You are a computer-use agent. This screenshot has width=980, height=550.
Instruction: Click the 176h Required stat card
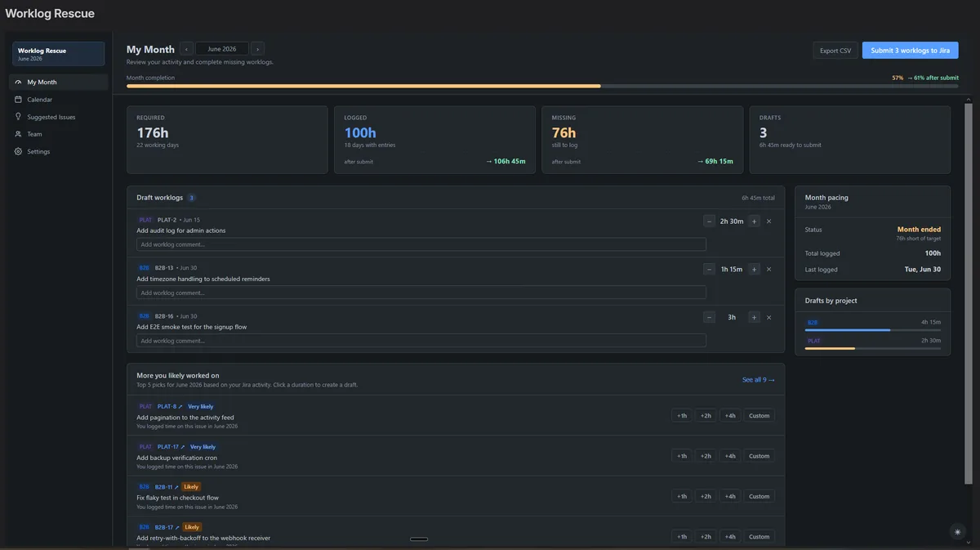227,140
